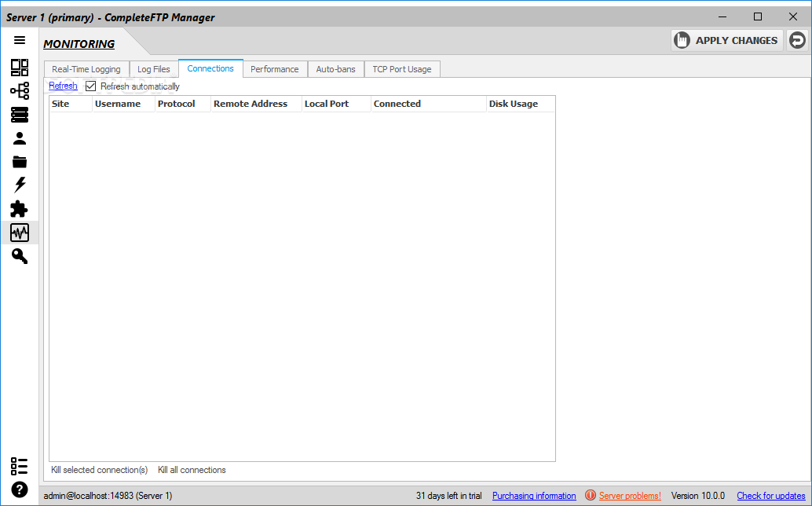Screen dimensions: 812x506
Task: Open the Purchasing information link
Action: point(534,496)
